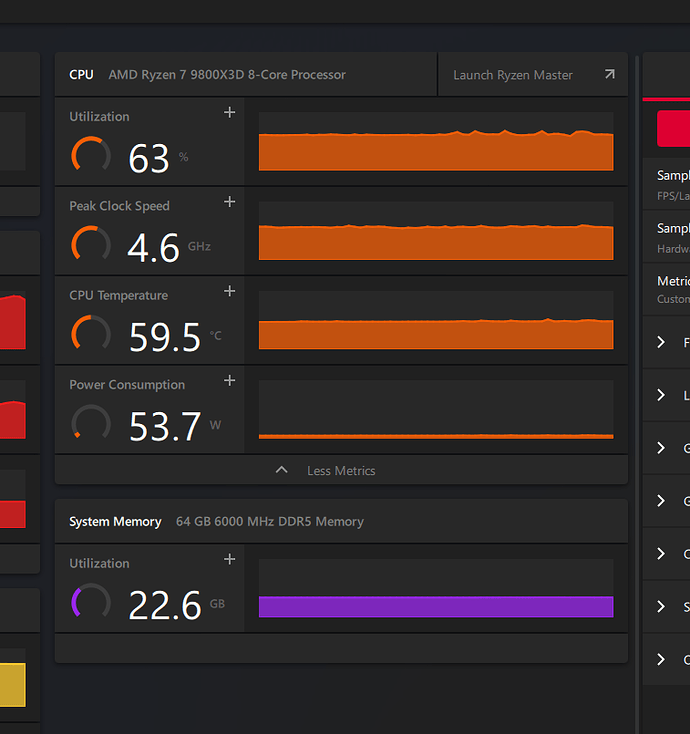Click the plus icon beside CPU Utilization

click(x=229, y=112)
